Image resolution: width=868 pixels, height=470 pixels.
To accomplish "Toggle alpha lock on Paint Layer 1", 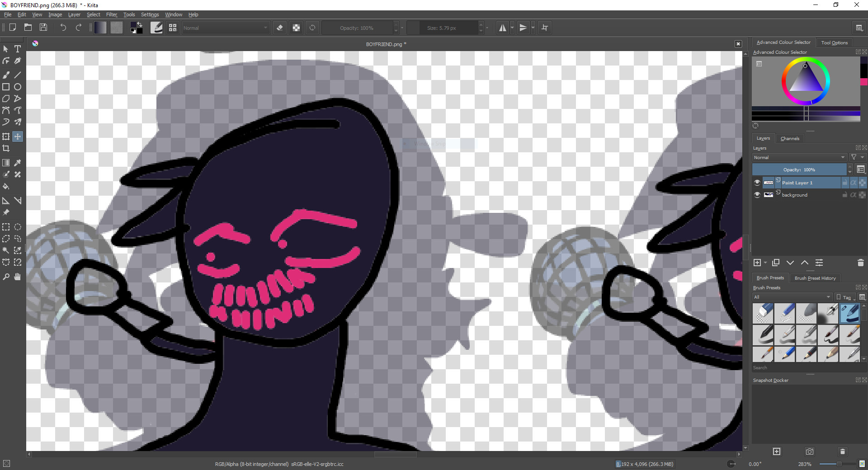I will coord(854,183).
